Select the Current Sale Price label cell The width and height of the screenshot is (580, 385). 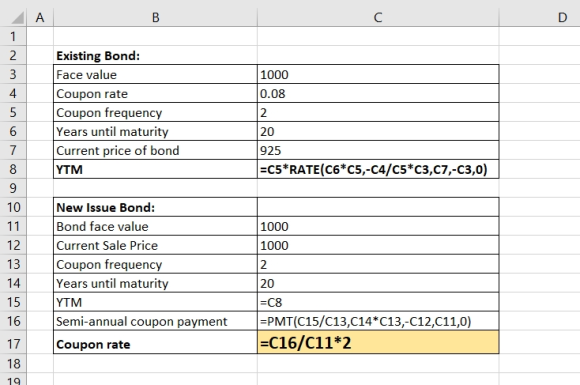[x=155, y=245]
